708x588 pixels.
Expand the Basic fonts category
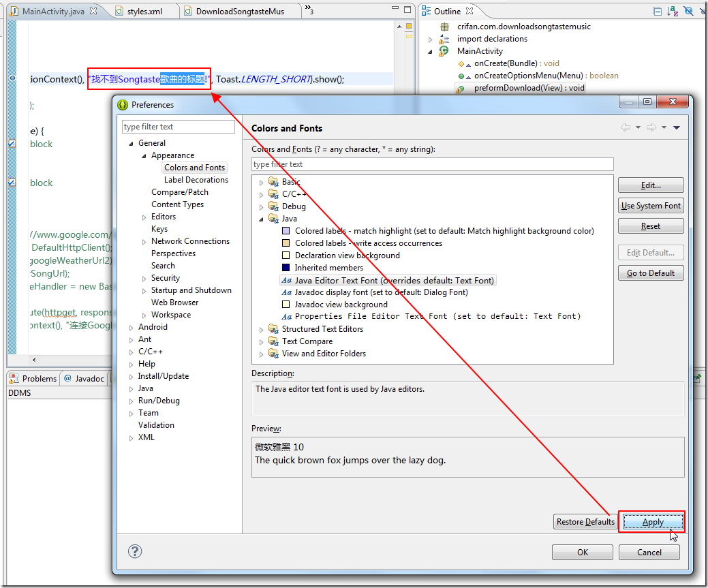pyautogui.click(x=261, y=183)
